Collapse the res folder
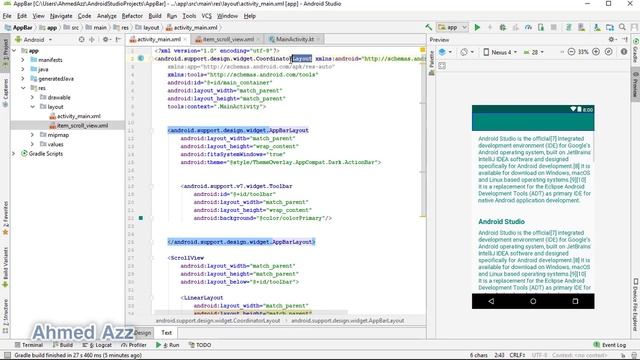Screen dimensions: 640x360 tap(23, 88)
